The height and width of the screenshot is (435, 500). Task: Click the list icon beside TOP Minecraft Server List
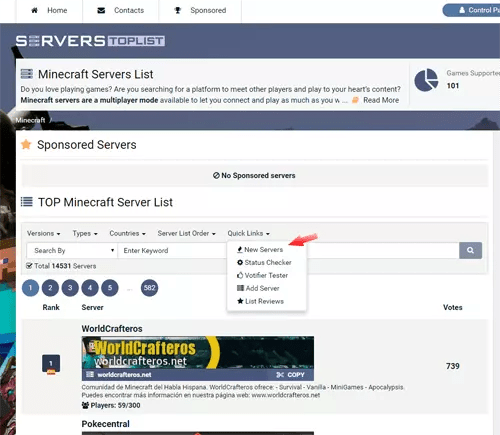click(27, 202)
